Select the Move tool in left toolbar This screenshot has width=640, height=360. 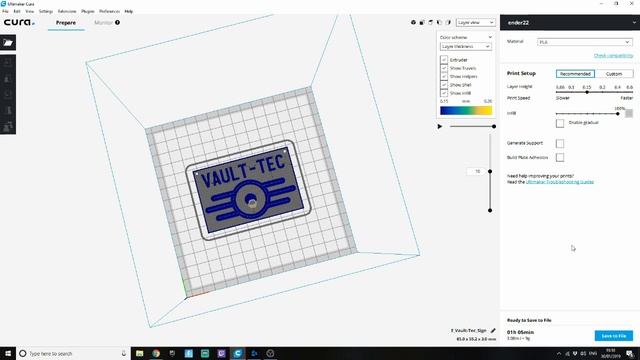[8, 62]
